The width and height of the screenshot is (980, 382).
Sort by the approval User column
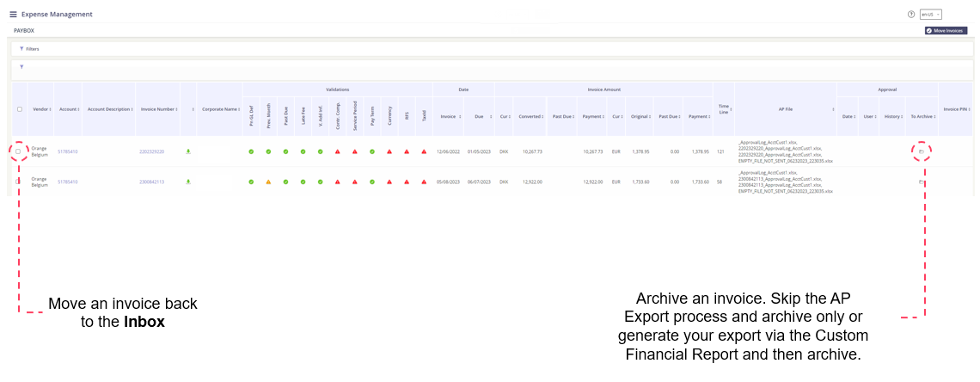pos(869,116)
